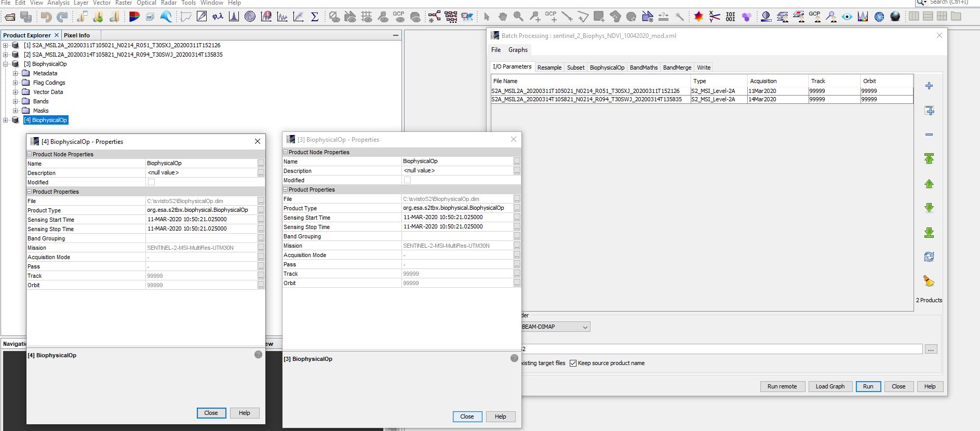Select the 14Mar2020 acquisition cell
The width and height of the screenshot is (980, 431).
tap(777, 99)
